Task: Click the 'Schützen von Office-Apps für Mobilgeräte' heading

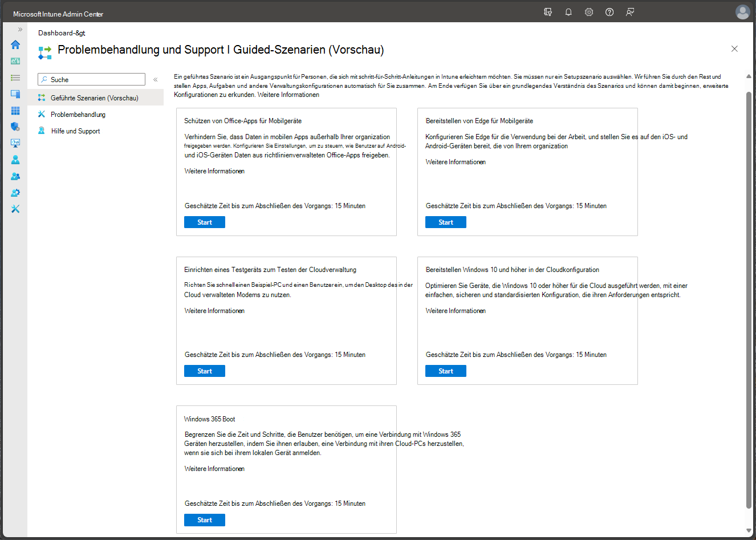Action: [x=243, y=121]
